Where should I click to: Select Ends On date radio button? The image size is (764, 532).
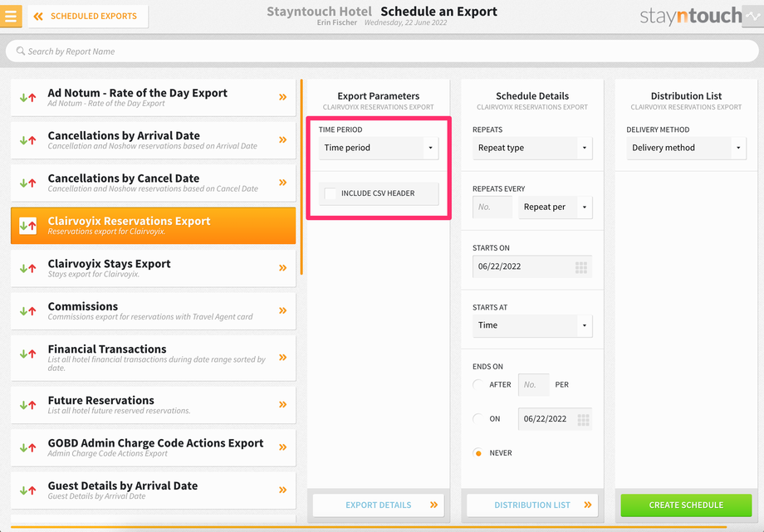tap(478, 418)
